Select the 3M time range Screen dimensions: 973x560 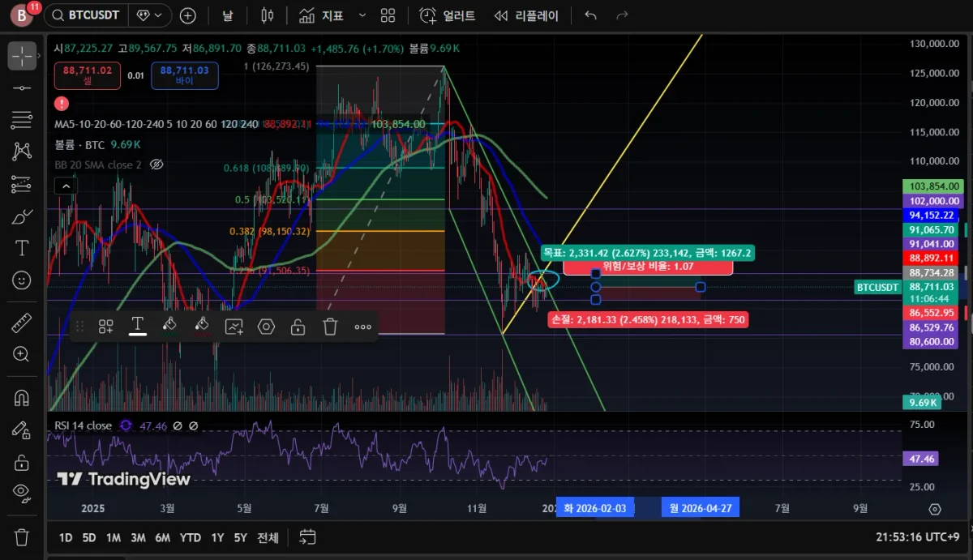(138, 537)
